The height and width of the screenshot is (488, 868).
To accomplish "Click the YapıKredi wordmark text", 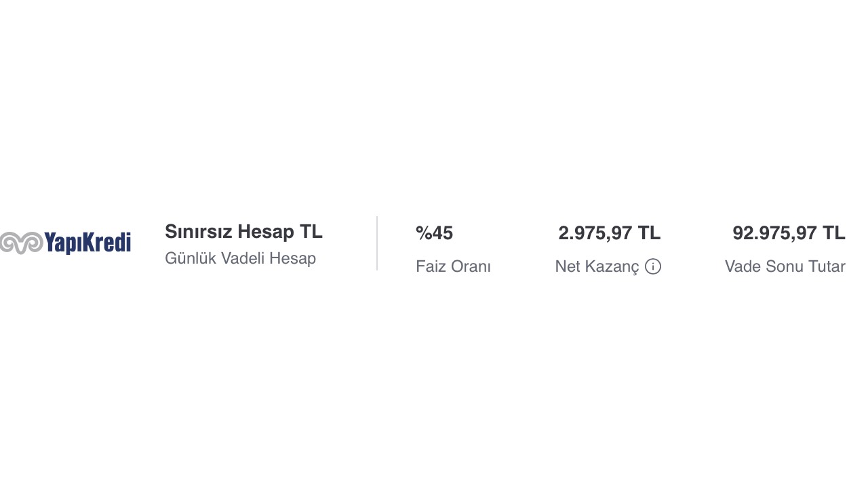I will (x=87, y=243).
